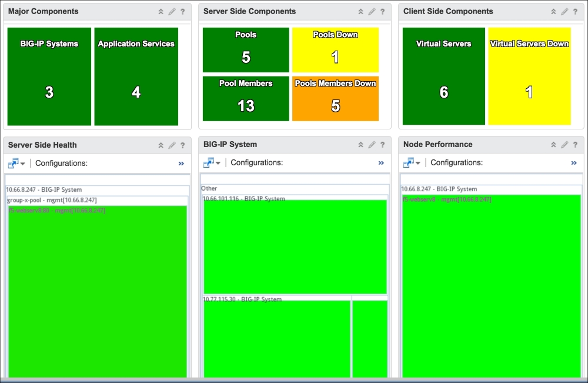Collapse the Major Components widget
The width and height of the screenshot is (588, 383).
click(161, 12)
